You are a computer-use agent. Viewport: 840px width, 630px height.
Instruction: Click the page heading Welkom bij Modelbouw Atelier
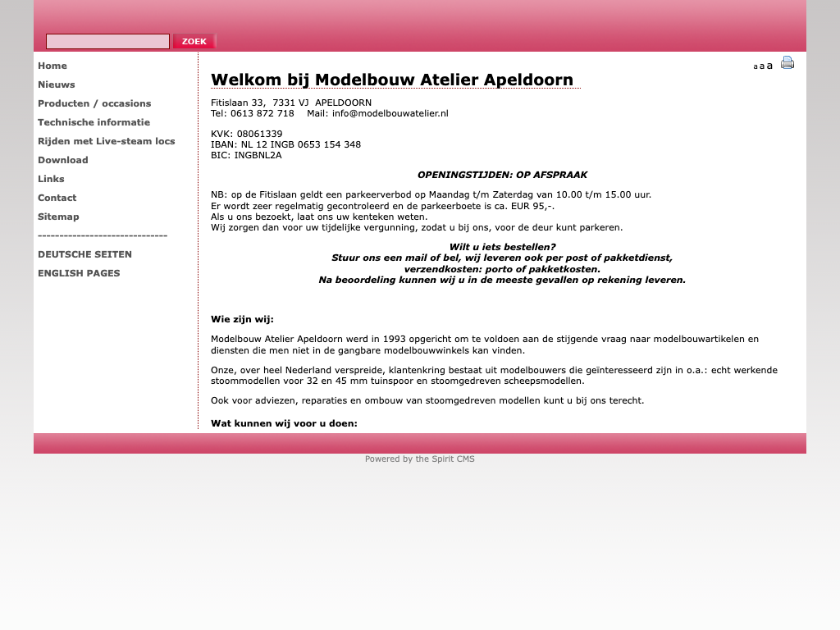[392, 80]
